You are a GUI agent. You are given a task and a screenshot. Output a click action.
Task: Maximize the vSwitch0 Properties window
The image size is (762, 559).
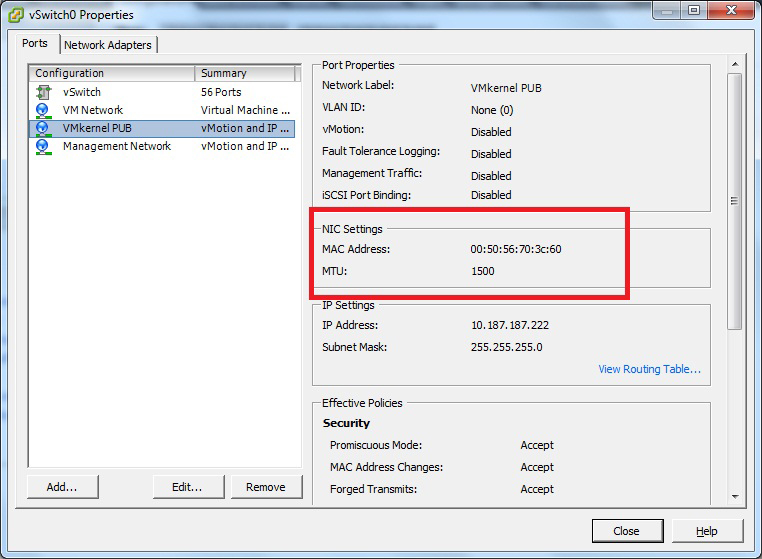tap(694, 11)
